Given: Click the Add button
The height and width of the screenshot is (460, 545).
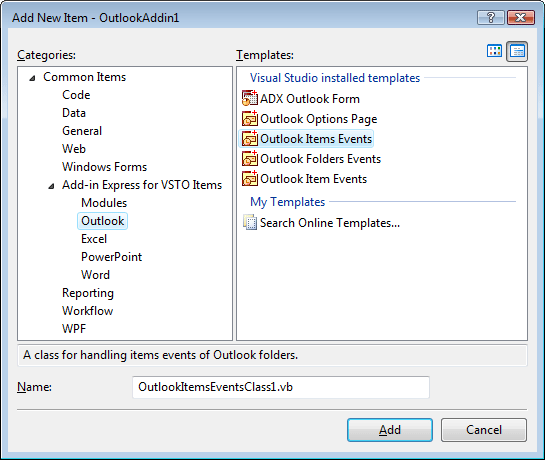Looking at the screenshot, I should [x=390, y=430].
